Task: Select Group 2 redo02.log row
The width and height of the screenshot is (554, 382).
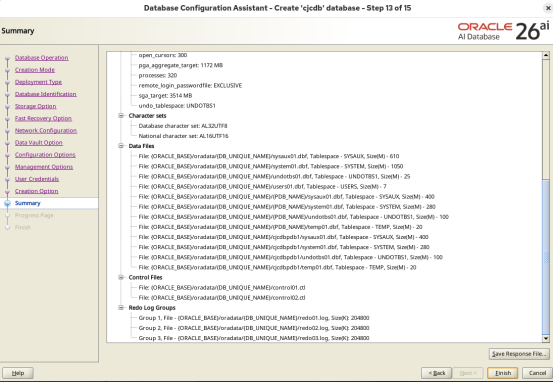Action: click(x=254, y=328)
